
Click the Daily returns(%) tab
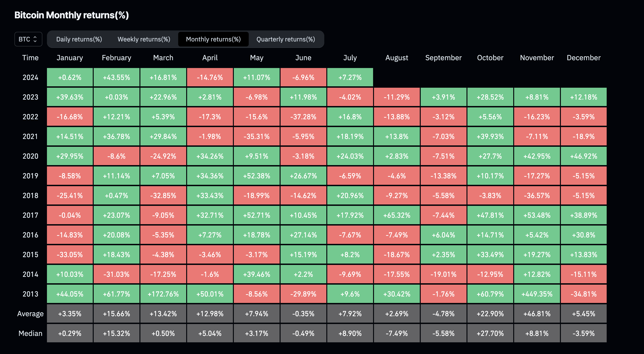(79, 39)
